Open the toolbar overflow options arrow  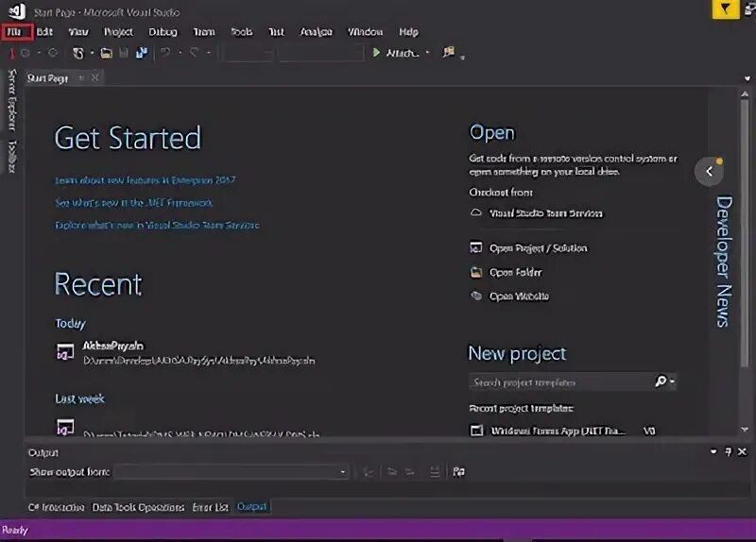(x=462, y=58)
